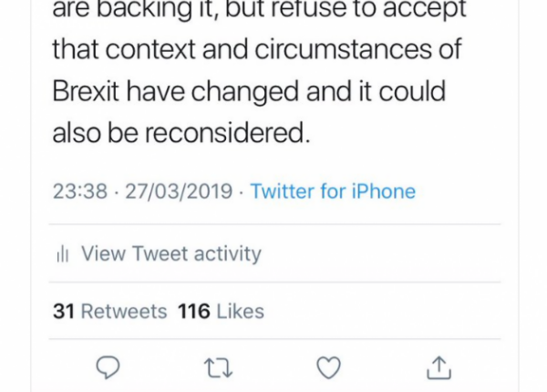
Task: Open the Twitter for iPhone source link
Action: 333,191
